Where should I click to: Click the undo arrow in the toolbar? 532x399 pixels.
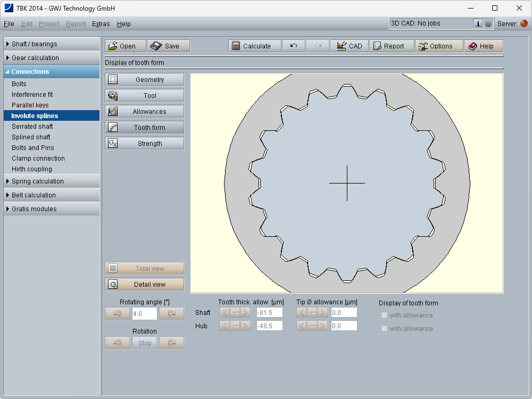[x=294, y=46]
